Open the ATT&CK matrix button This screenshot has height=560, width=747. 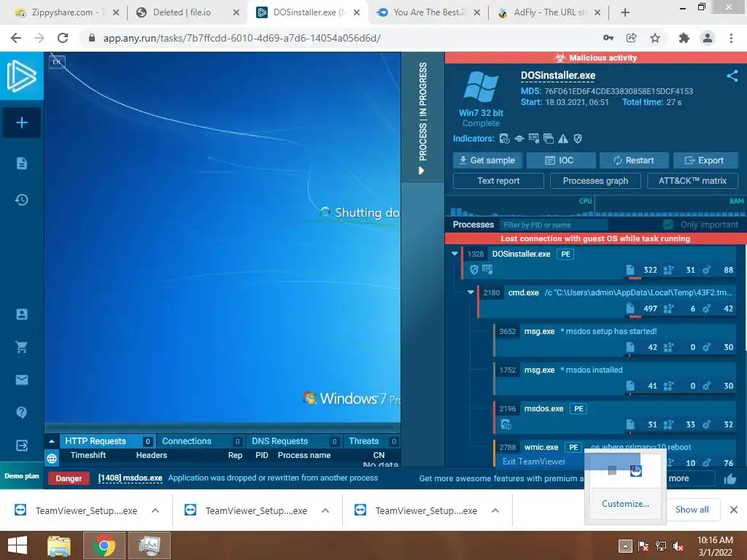point(693,181)
